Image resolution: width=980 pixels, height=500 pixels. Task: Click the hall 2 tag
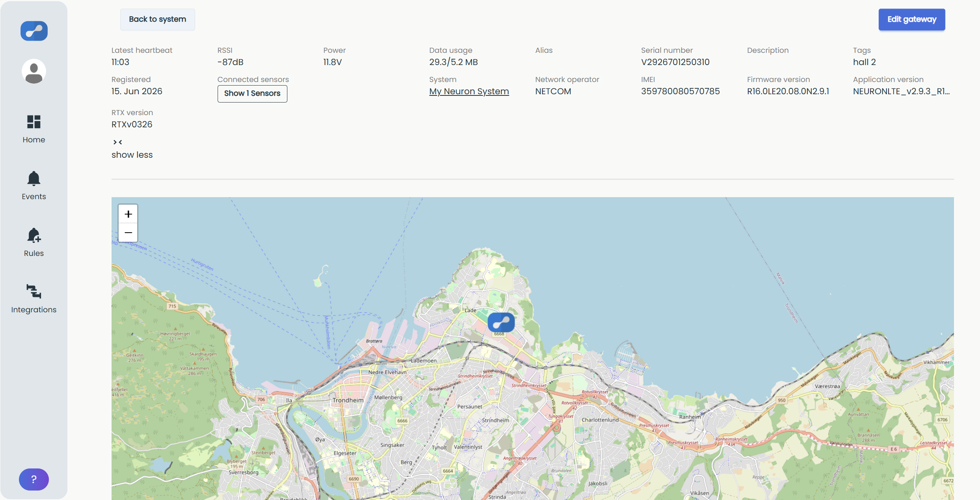[x=864, y=62]
